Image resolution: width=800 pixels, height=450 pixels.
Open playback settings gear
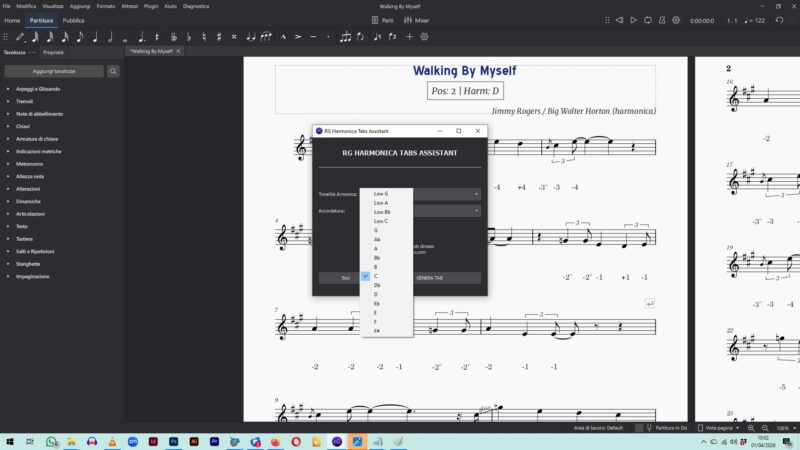676,20
